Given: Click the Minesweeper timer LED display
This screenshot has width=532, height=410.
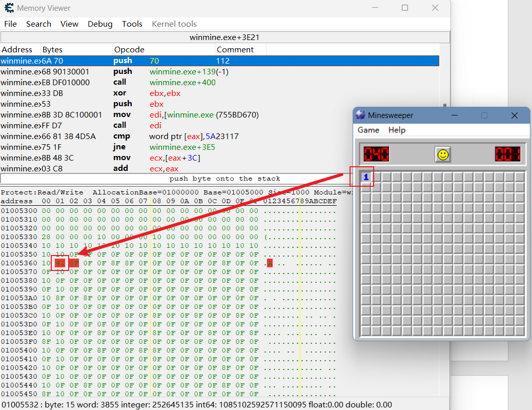Looking at the screenshot, I should tap(508, 154).
